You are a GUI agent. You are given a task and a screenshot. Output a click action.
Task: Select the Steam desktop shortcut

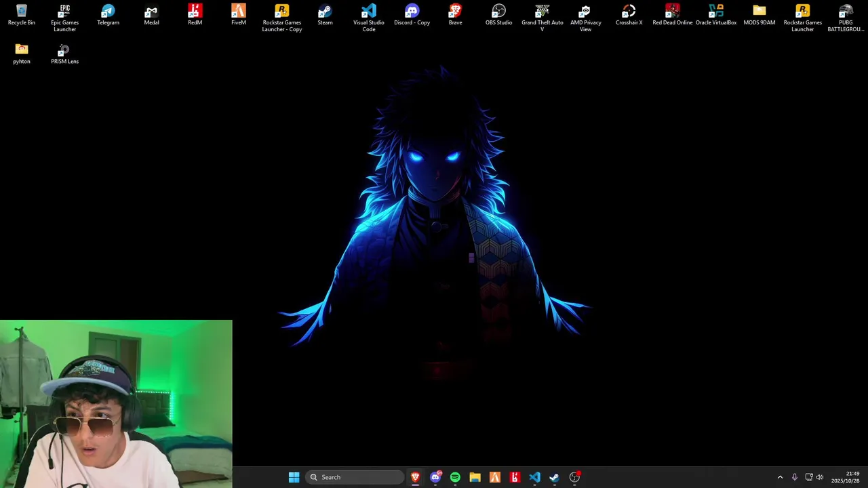(325, 15)
